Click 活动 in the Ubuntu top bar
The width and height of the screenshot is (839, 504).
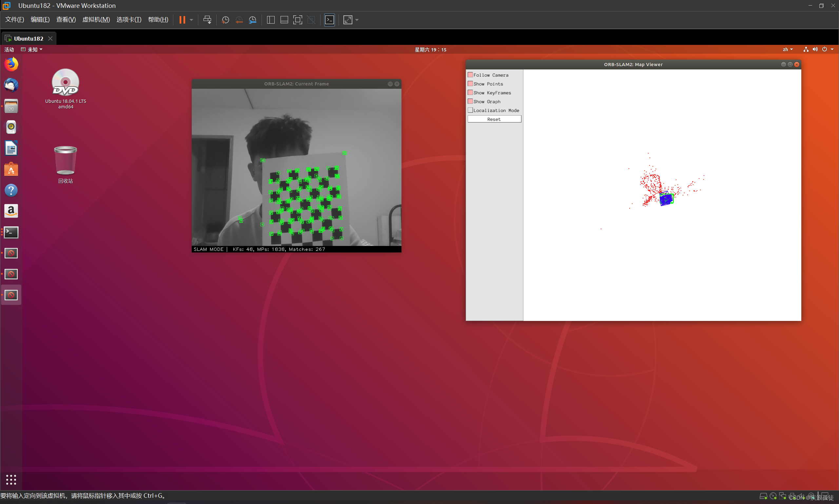point(9,49)
